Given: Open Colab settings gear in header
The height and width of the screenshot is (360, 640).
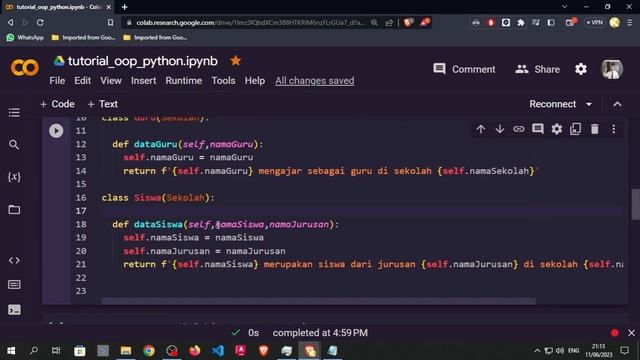Looking at the screenshot, I should [581, 69].
